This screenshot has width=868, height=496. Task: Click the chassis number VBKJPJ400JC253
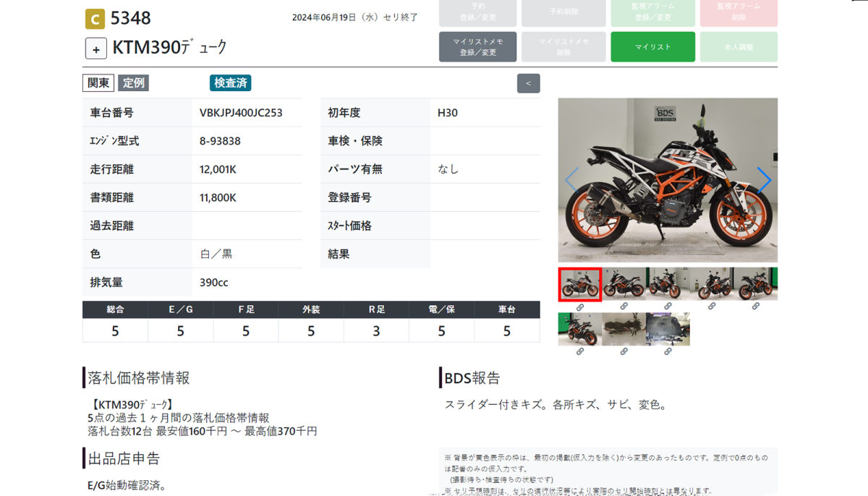tap(241, 113)
